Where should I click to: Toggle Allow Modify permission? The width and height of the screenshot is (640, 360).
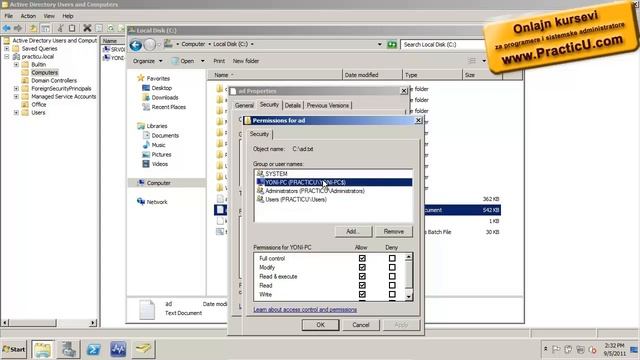(362, 267)
